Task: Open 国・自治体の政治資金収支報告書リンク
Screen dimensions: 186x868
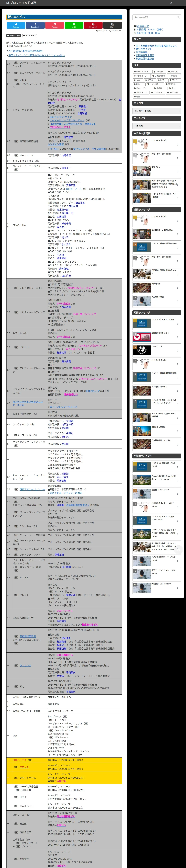Action: [x=156, y=46]
